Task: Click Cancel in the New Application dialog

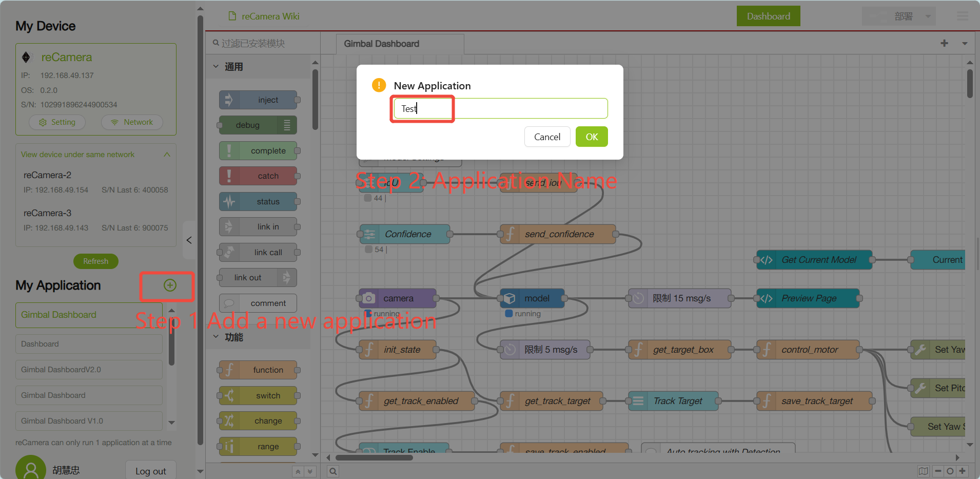Action: click(x=547, y=137)
